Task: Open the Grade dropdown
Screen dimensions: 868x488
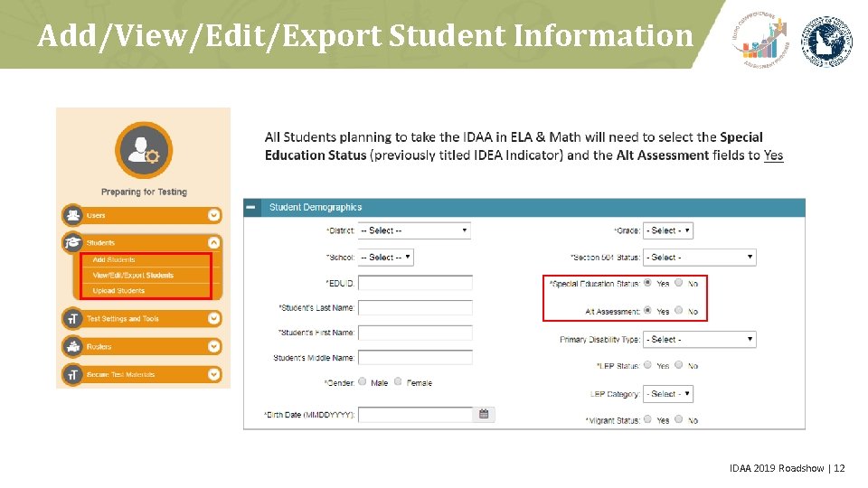Action: click(668, 230)
